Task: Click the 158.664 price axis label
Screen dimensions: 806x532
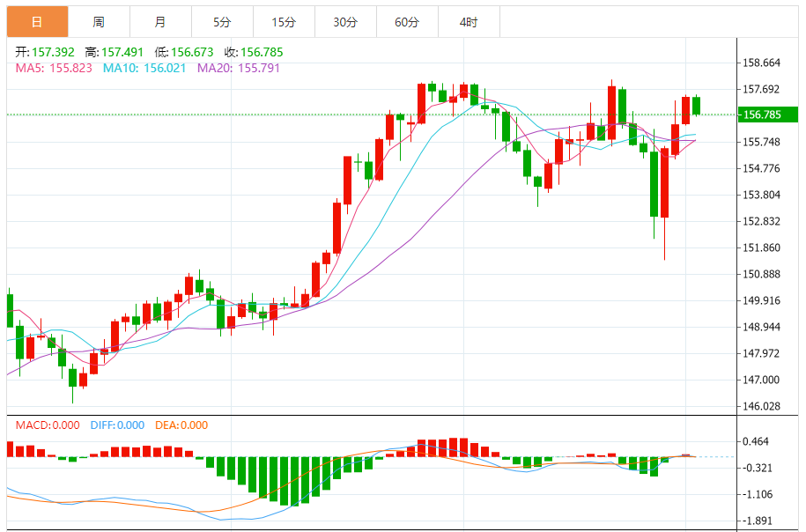Action: pos(761,63)
